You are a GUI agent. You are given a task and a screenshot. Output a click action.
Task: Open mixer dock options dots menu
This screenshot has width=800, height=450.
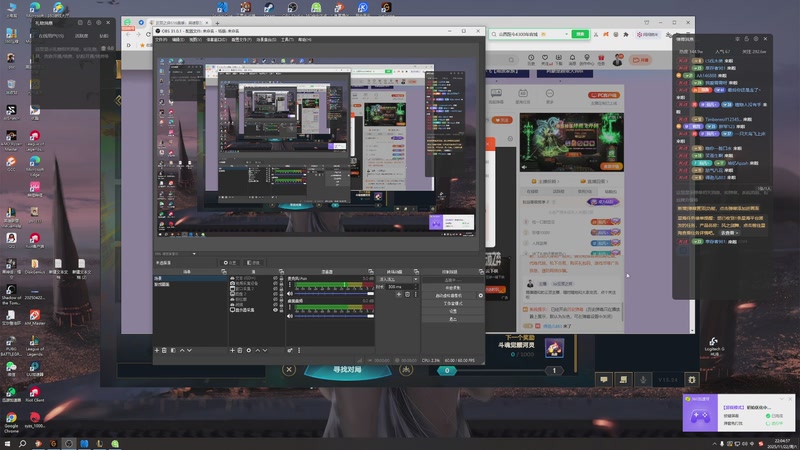coord(299,351)
